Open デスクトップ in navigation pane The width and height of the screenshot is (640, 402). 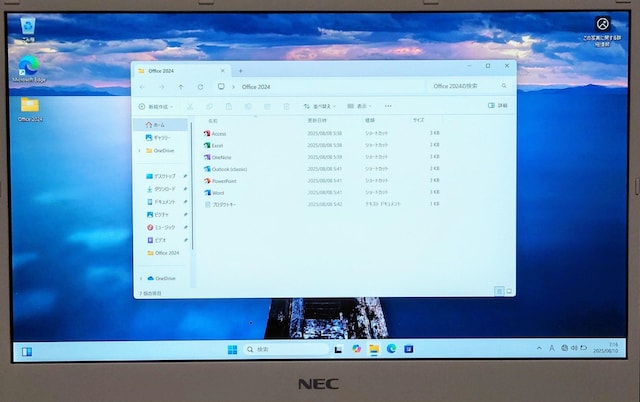coord(161,176)
